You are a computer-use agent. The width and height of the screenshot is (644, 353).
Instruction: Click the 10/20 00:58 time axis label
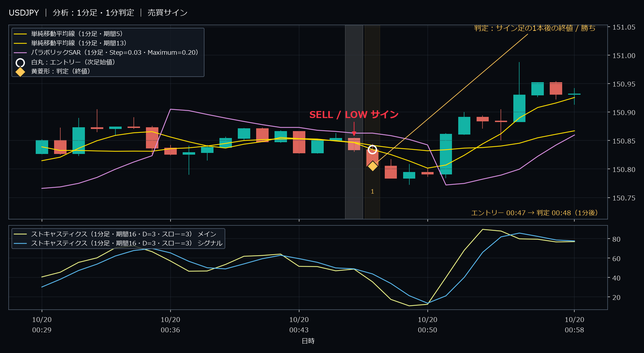[575, 325]
